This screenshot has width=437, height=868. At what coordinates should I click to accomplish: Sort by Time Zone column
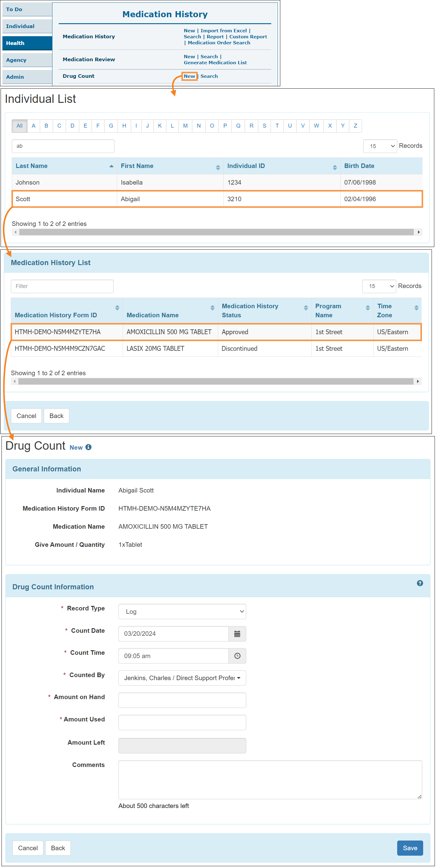point(398,311)
